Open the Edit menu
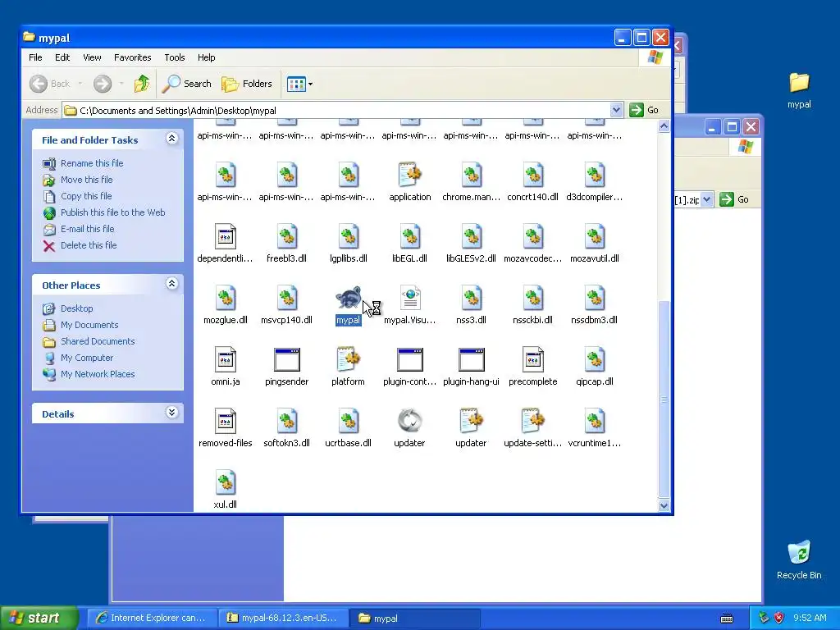 pyautogui.click(x=62, y=57)
